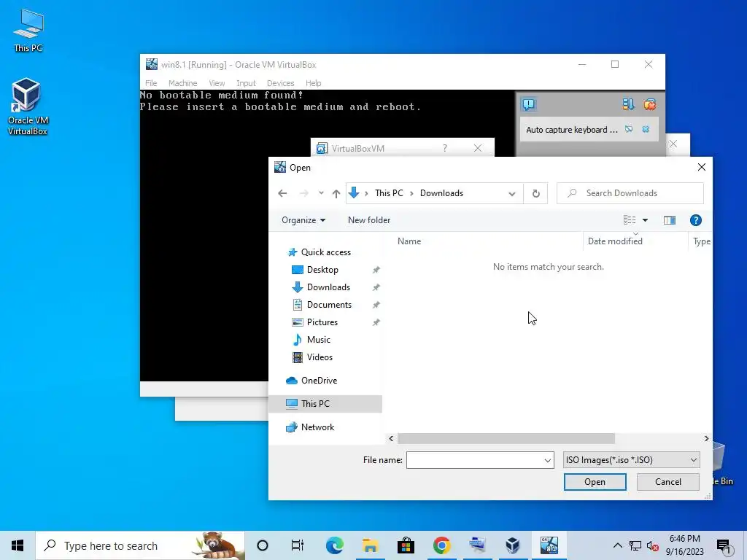747x560 pixels.
Task: Click the muted volume icon in tray
Action: click(x=652, y=545)
